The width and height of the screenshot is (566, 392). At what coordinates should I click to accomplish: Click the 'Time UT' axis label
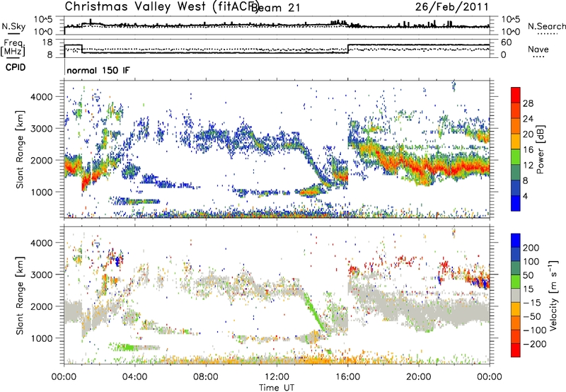pyautogui.click(x=277, y=387)
